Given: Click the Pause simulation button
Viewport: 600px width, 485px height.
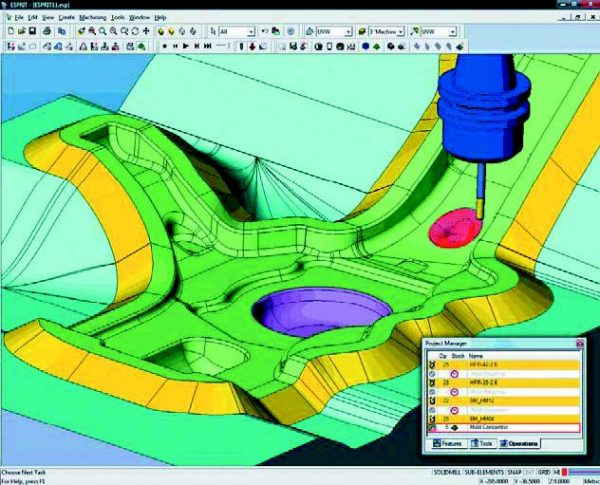Looking at the screenshot, I should tap(175, 46).
